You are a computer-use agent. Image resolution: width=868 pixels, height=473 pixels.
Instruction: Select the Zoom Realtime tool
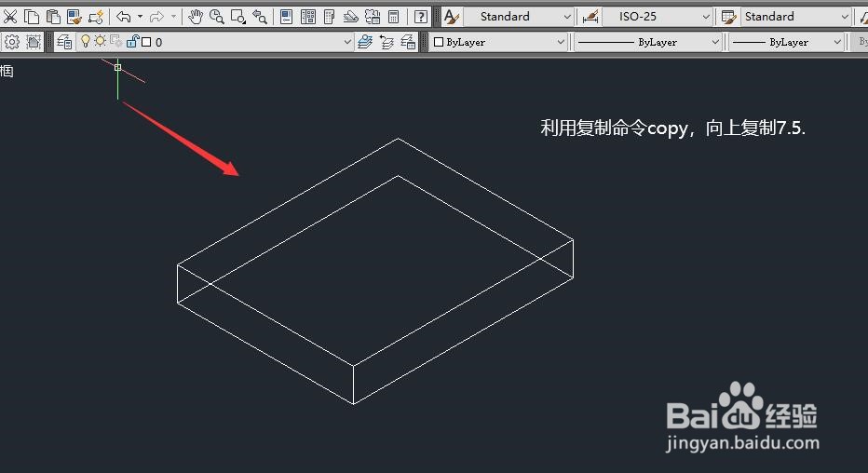click(216, 17)
